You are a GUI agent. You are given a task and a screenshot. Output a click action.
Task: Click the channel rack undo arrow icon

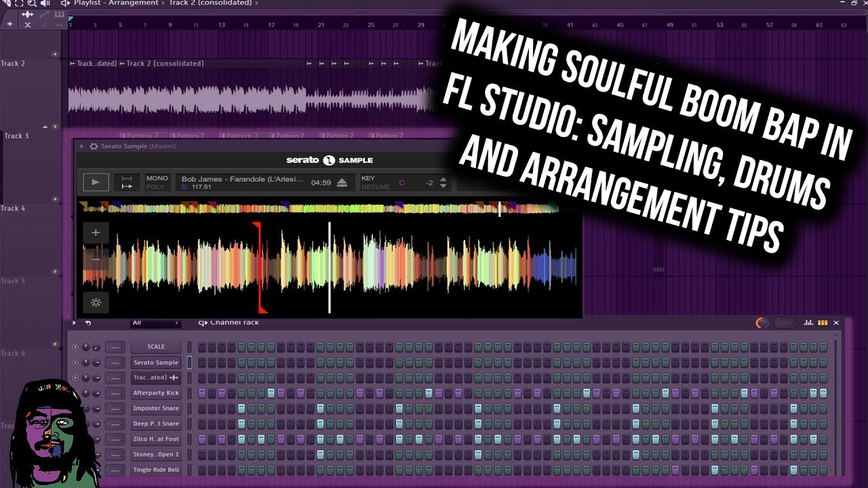88,323
